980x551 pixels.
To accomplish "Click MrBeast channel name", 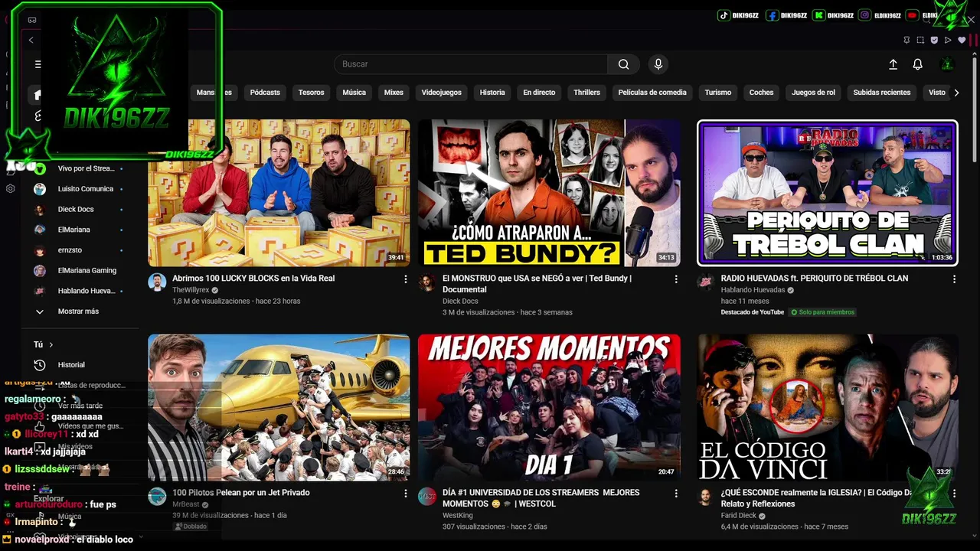I will (x=186, y=504).
